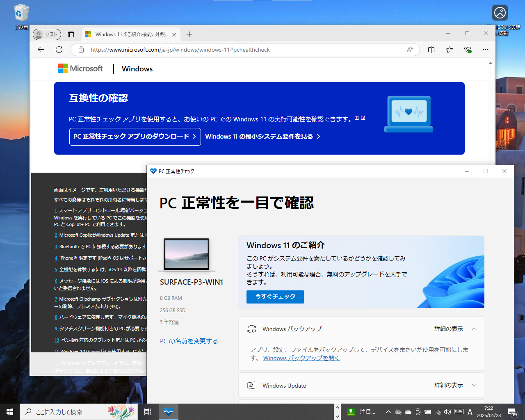Collapse the Windows バックアップ details section
The width and height of the screenshot is (525, 420).
point(474,329)
